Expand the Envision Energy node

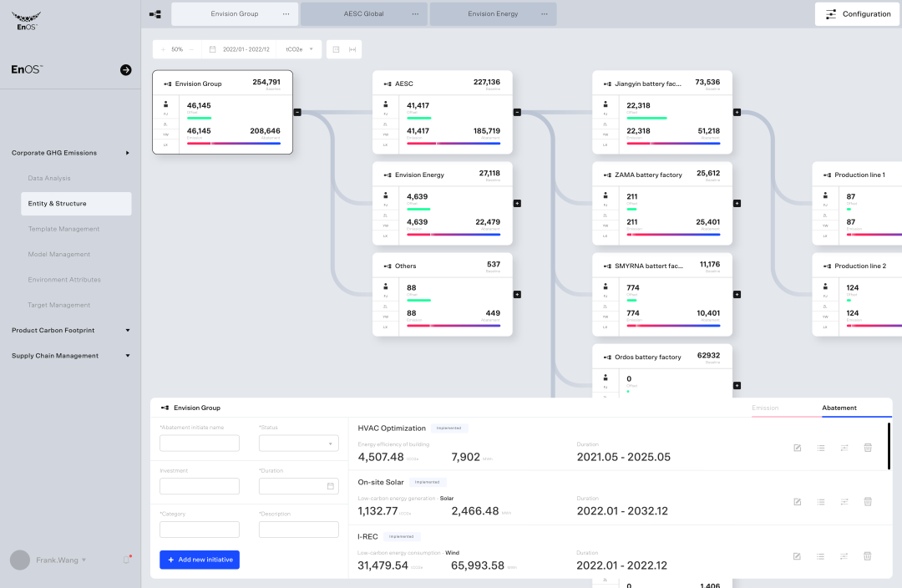[517, 203]
